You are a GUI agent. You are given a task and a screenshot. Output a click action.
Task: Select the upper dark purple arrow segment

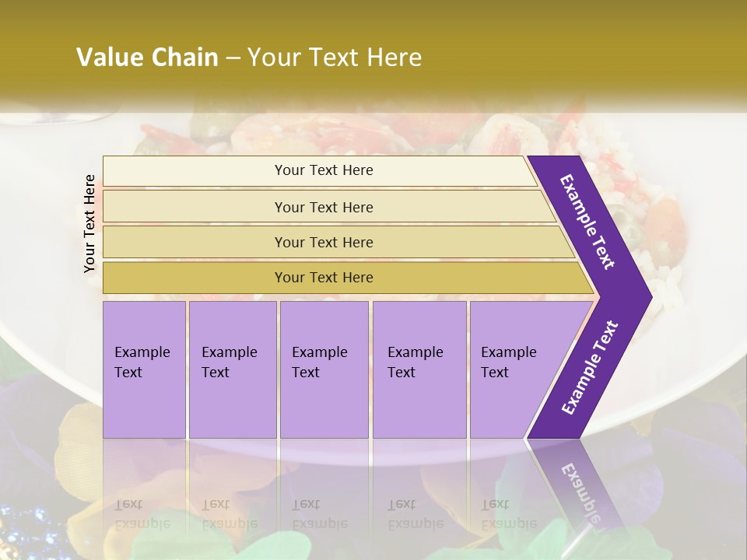(x=589, y=222)
